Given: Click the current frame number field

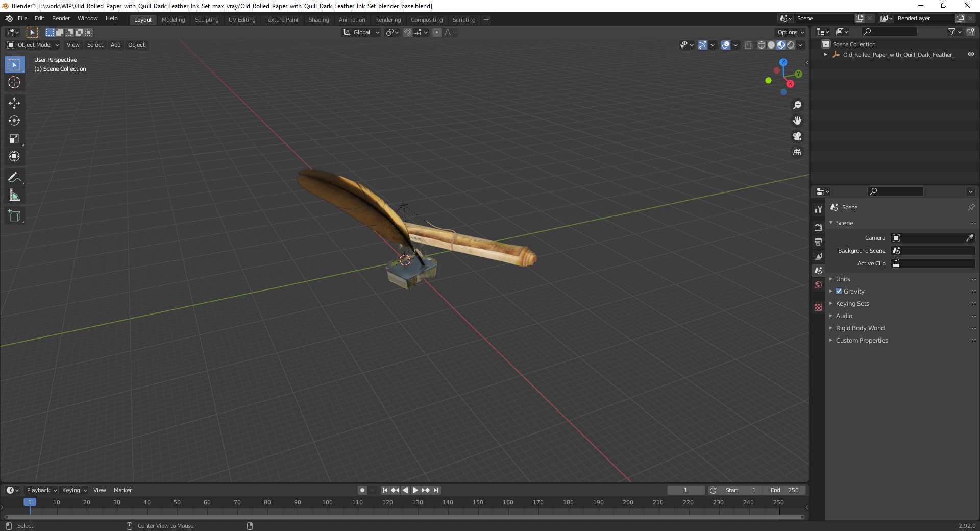Looking at the screenshot, I should click(685, 490).
